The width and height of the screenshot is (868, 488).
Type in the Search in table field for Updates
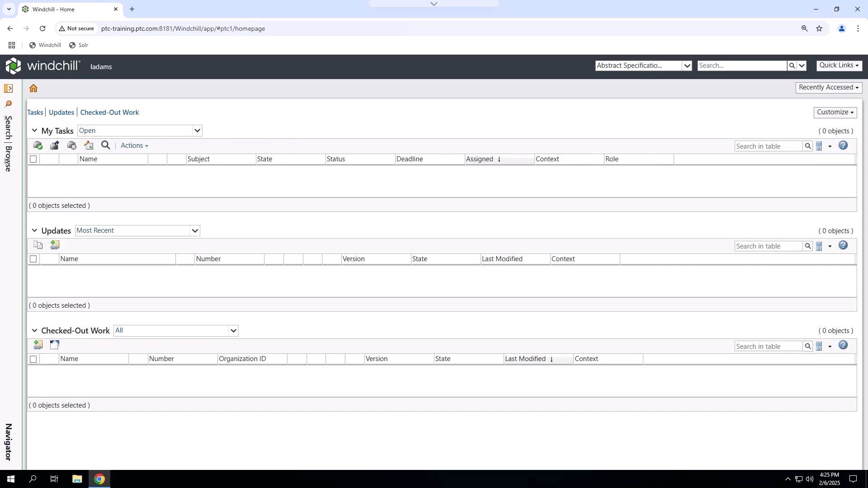pyautogui.click(x=769, y=246)
